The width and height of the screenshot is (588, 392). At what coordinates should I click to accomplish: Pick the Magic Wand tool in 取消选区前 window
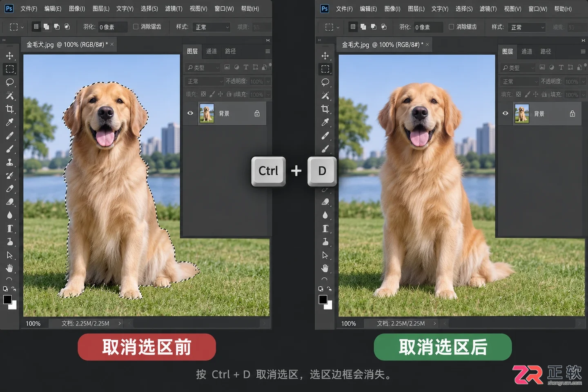pos(10,96)
